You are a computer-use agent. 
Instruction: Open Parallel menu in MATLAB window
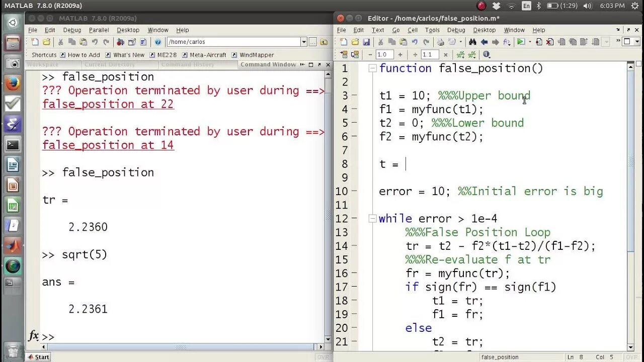[99, 30]
